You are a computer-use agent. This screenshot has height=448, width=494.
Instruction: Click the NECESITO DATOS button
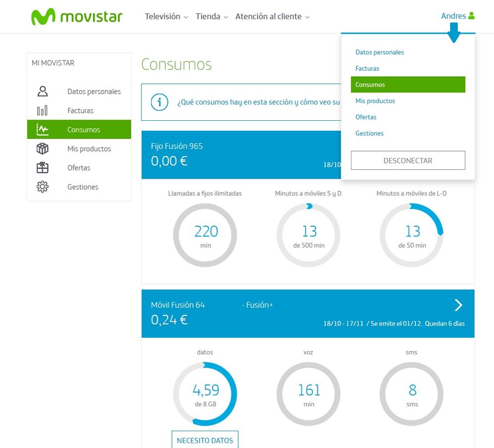coord(205,440)
